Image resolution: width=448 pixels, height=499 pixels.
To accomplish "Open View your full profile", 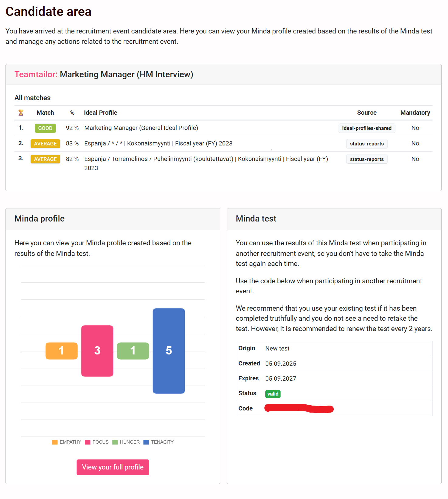I will pyautogui.click(x=113, y=467).
